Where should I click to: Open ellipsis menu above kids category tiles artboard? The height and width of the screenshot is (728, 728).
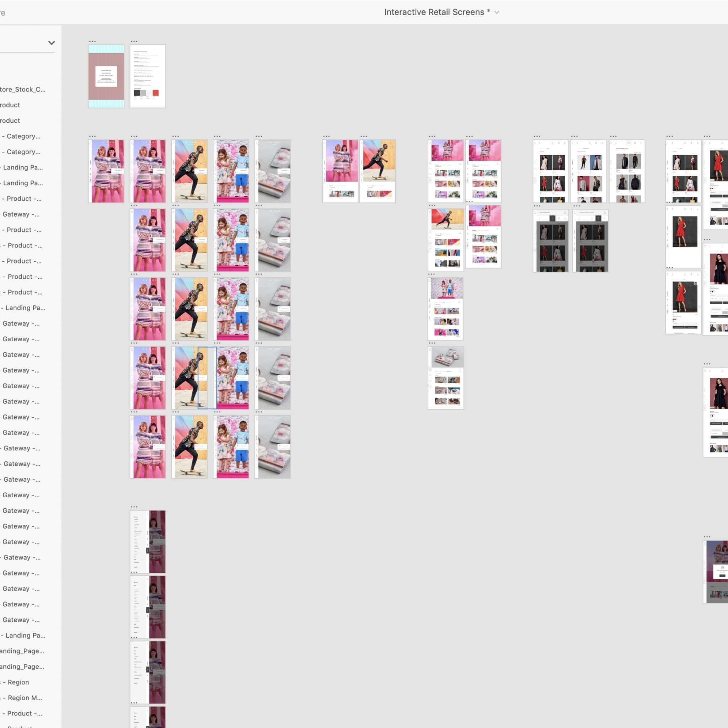432,274
